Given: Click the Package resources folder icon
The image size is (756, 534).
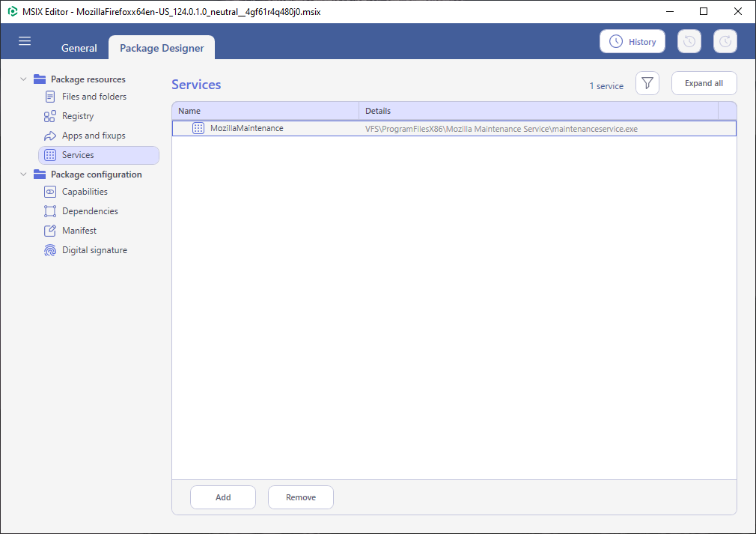Looking at the screenshot, I should 40,79.
